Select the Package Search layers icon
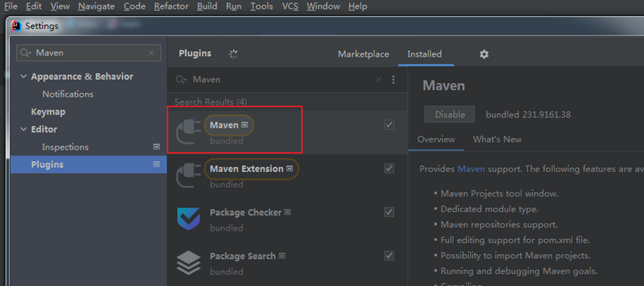This screenshot has width=644, height=286. coord(189,263)
